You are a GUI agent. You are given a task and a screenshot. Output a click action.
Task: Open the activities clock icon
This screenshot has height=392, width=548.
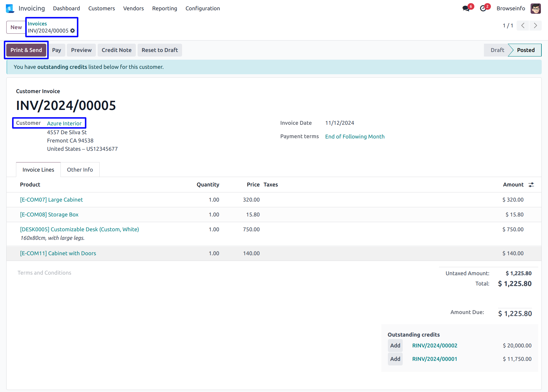tap(483, 9)
